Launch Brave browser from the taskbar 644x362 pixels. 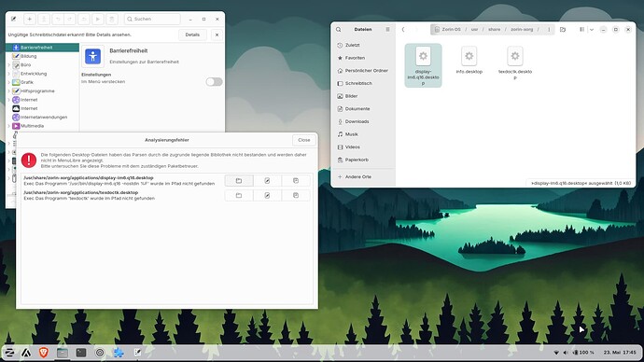click(44, 353)
